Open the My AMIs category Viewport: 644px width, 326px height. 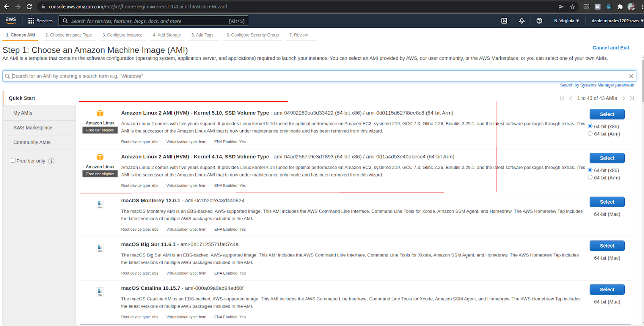39,113
